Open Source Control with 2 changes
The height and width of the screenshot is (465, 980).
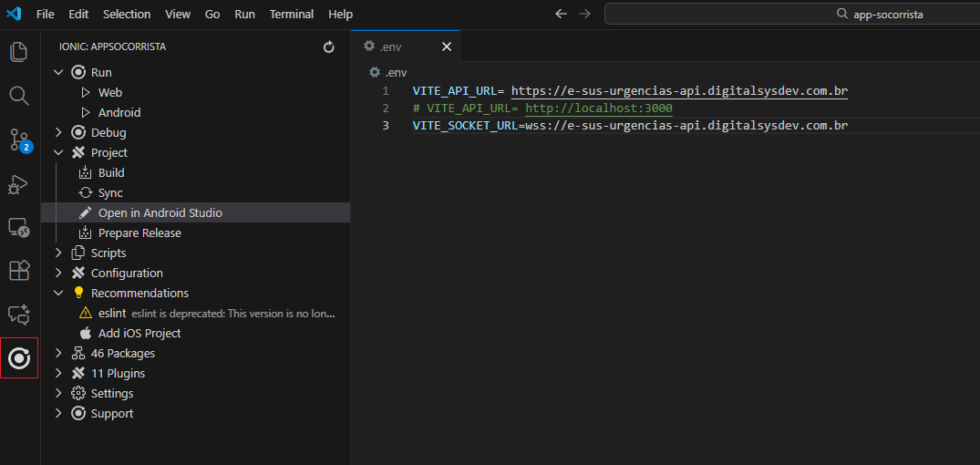[19, 139]
